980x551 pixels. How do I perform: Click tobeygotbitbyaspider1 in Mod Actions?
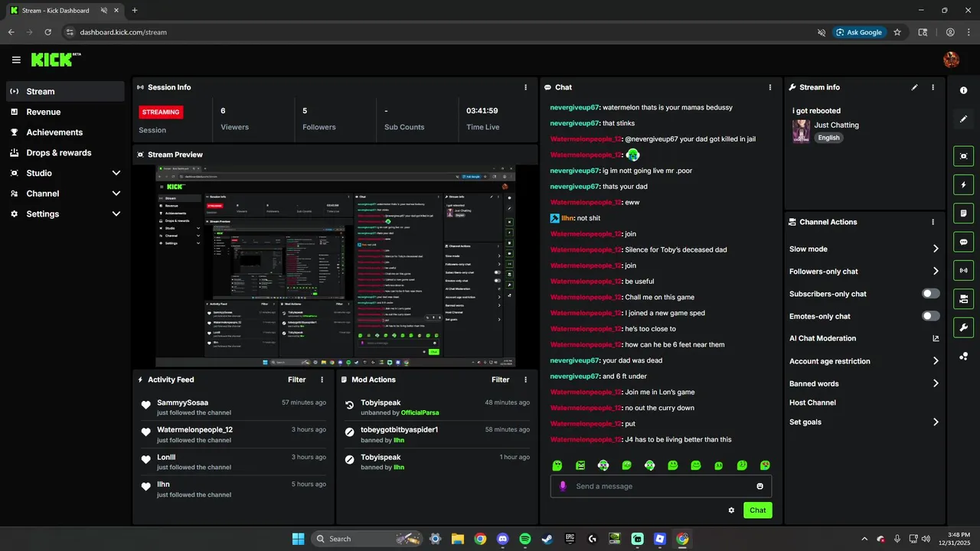(400, 430)
